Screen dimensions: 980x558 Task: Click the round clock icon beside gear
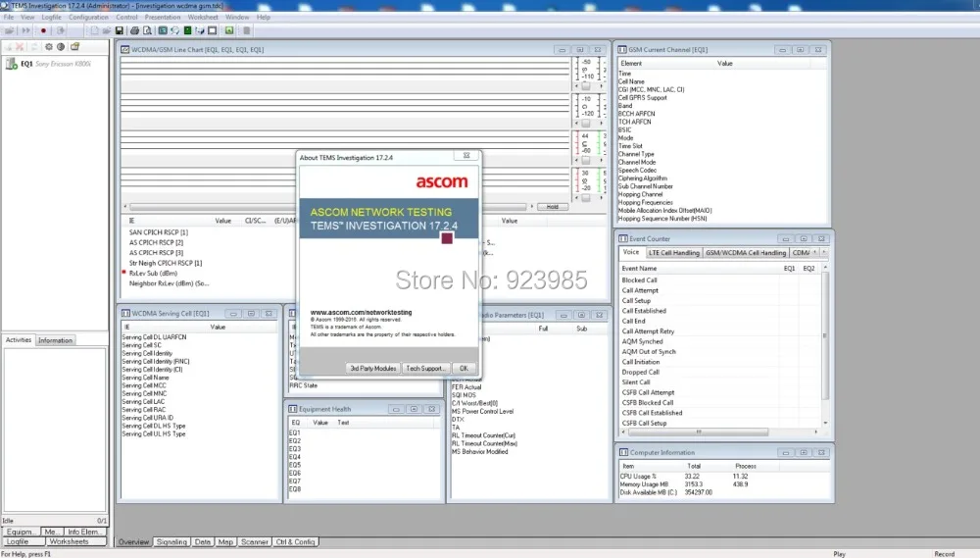pos(61,47)
